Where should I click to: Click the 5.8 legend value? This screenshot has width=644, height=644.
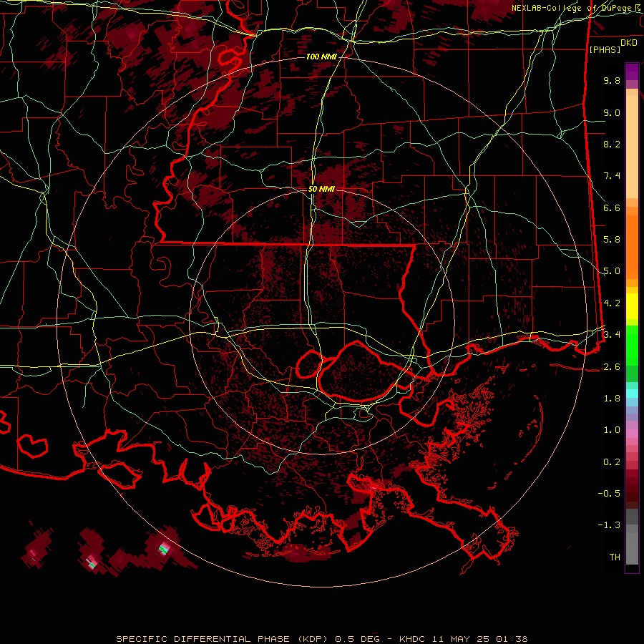tap(612, 240)
